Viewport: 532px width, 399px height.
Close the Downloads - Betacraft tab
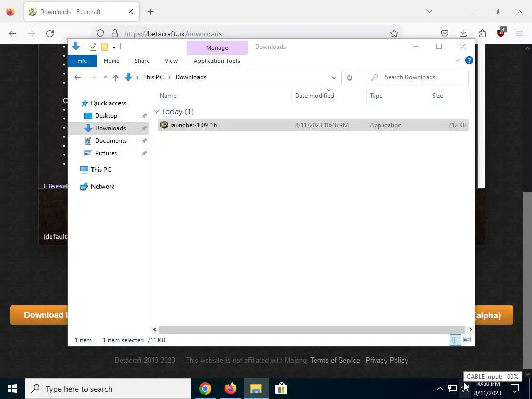pyautogui.click(x=131, y=11)
